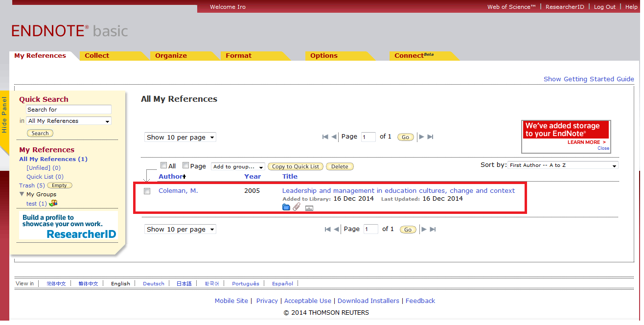Open Show Getting Started Guide link
This screenshot has width=644, height=325.
tap(589, 79)
